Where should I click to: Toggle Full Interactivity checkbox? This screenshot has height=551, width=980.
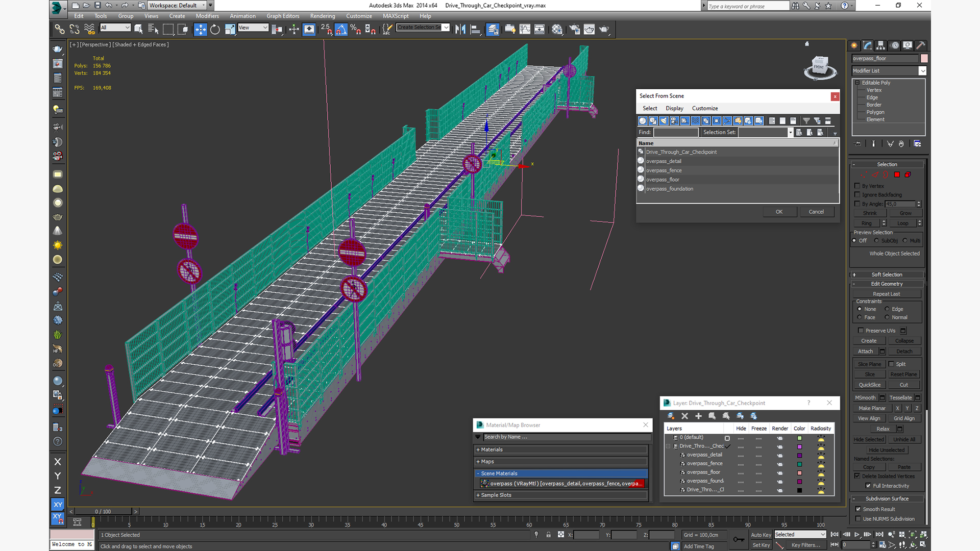click(868, 486)
